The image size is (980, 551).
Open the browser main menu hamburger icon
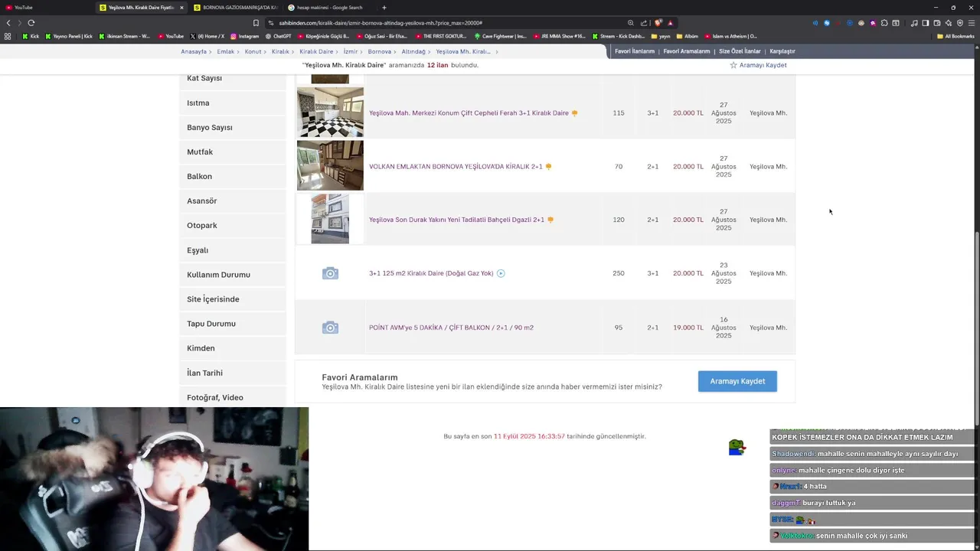(x=972, y=23)
